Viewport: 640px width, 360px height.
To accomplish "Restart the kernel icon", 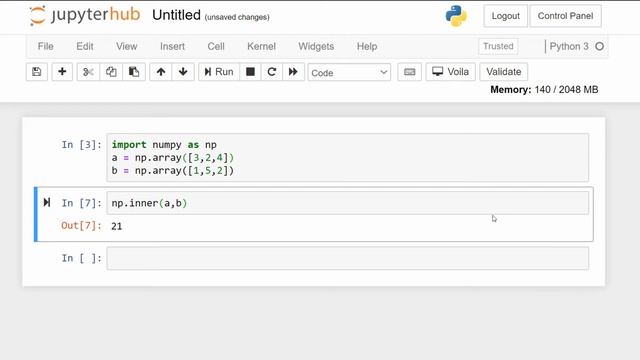I will point(271,72).
